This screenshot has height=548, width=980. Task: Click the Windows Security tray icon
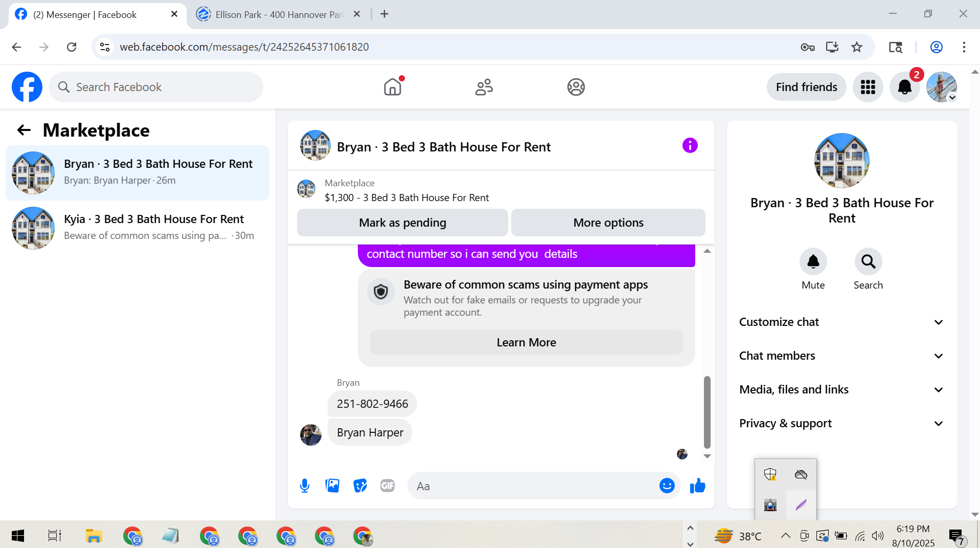click(770, 474)
